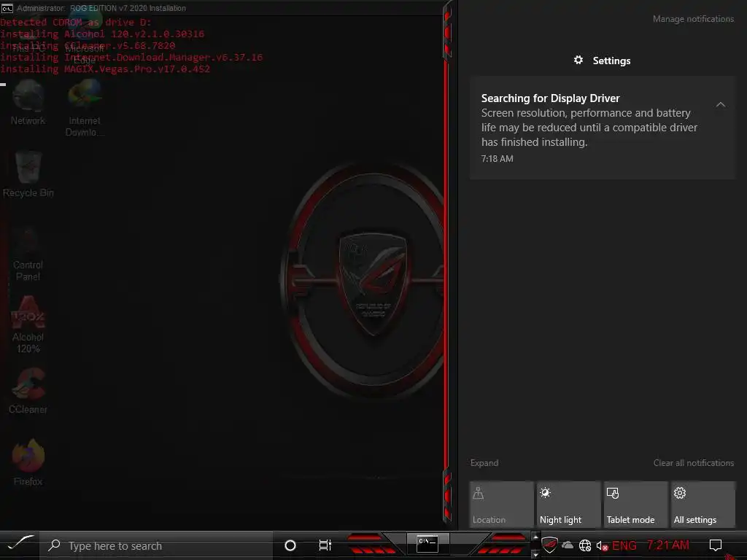Click the installing MAGIX Vegas Pro line

(105, 69)
